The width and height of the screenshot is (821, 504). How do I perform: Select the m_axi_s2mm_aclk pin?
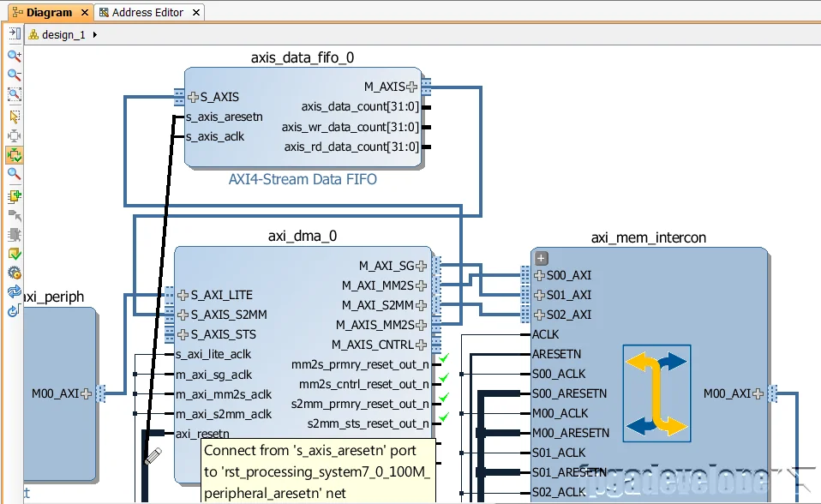pos(224,414)
